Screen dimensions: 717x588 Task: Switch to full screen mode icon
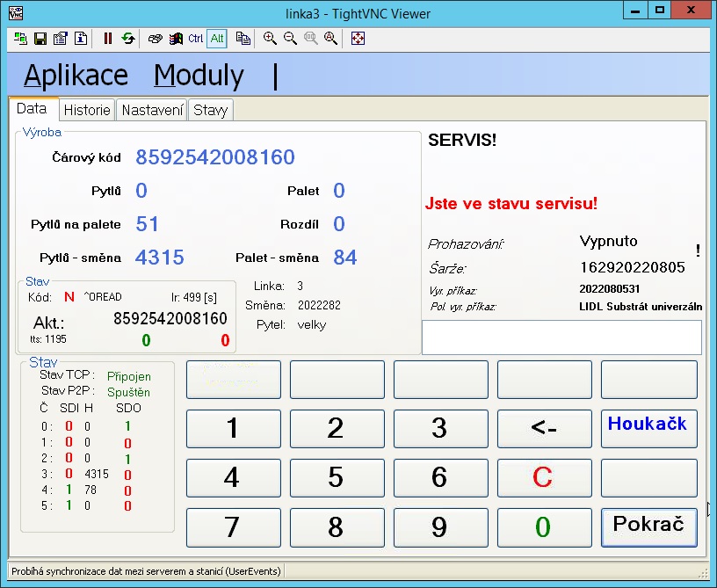click(358, 39)
